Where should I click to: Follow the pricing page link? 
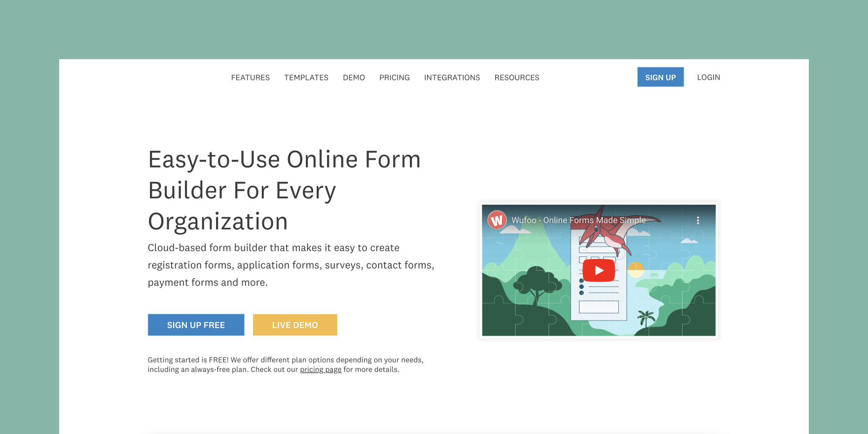[321, 369]
